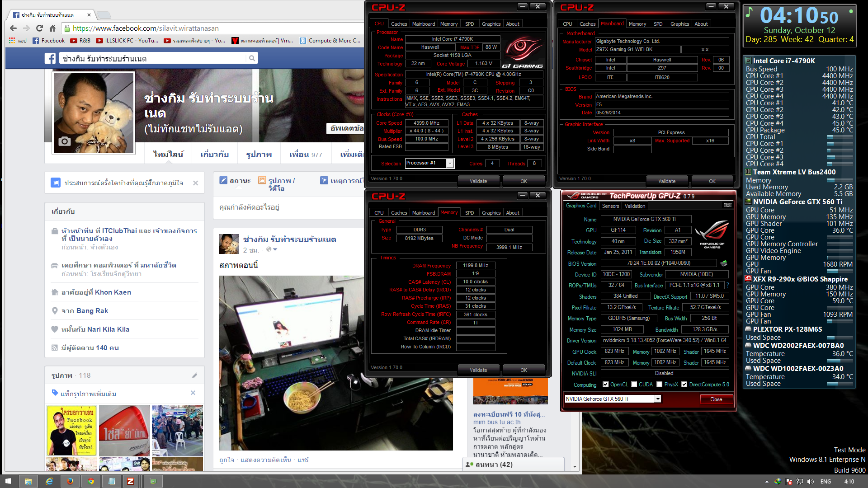Screen dimensions: 868x488
Task: Enable the CUDA checkbox
Action: coord(634,385)
